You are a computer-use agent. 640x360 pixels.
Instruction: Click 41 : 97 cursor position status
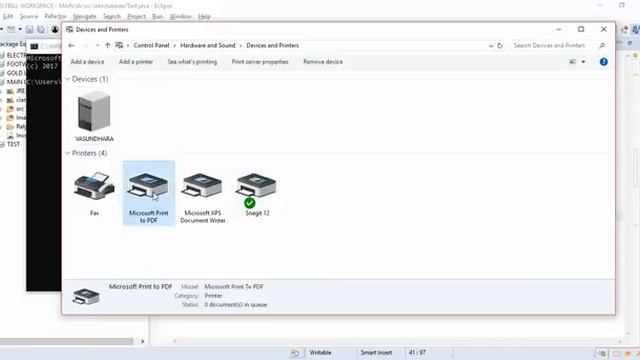click(x=417, y=352)
